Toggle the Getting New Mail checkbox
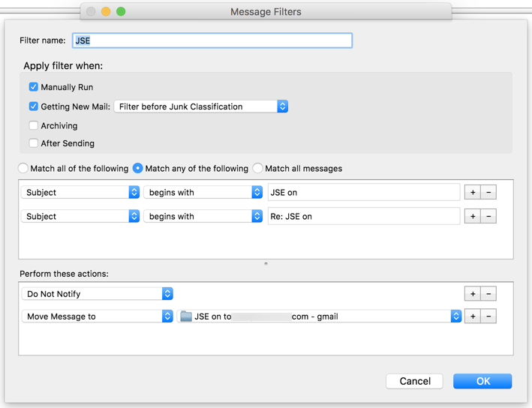 coord(33,106)
